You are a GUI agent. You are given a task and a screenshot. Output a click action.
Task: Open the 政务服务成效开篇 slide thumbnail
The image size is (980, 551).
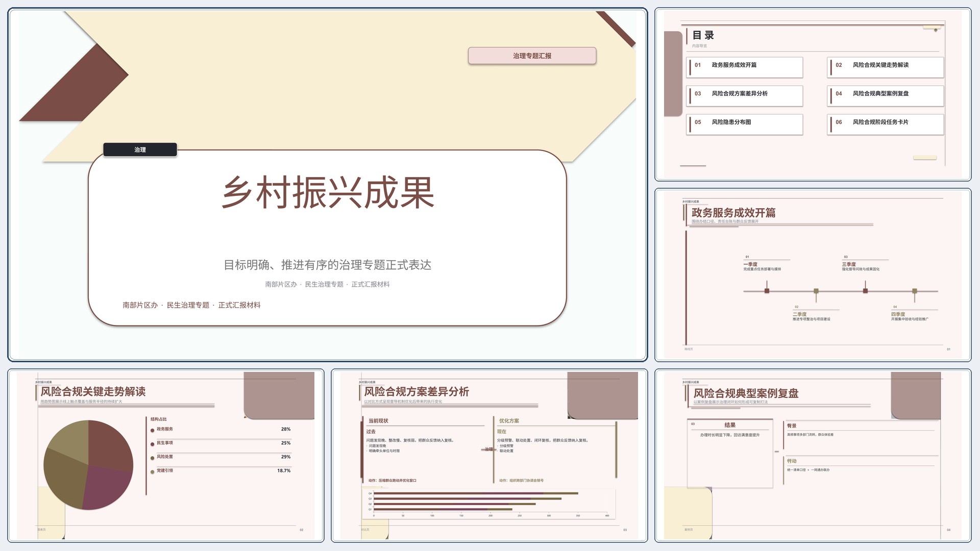(813, 275)
